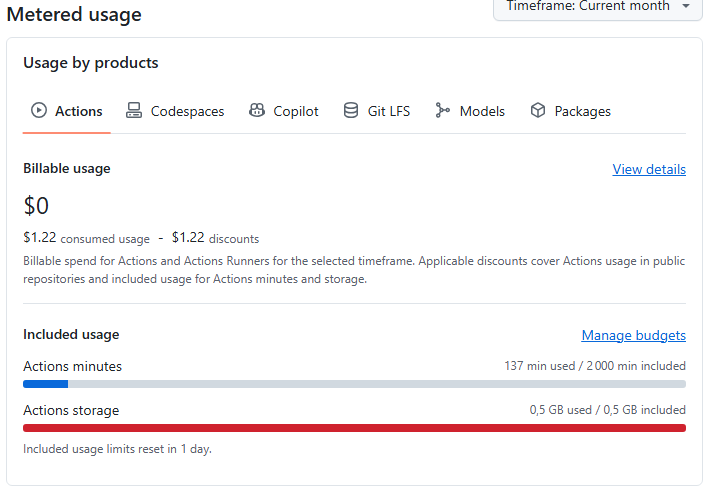Click the Packages box icon
Screen dimensions: 709x492
point(538,110)
